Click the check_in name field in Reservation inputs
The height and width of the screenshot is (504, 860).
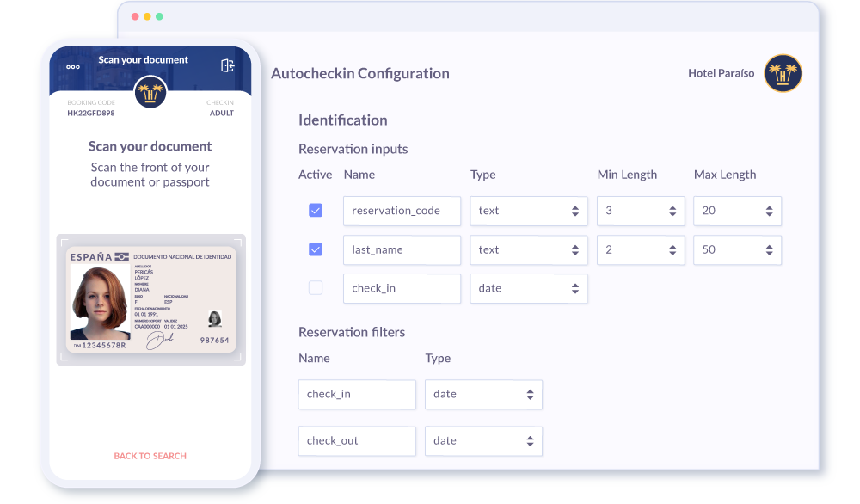pos(402,288)
